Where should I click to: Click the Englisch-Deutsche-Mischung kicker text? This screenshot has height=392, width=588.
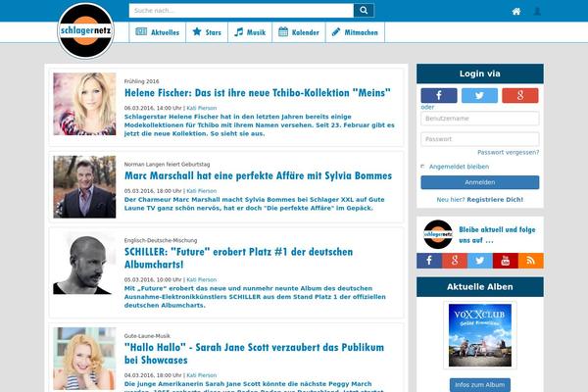pyautogui.click(x=161, y=240)
